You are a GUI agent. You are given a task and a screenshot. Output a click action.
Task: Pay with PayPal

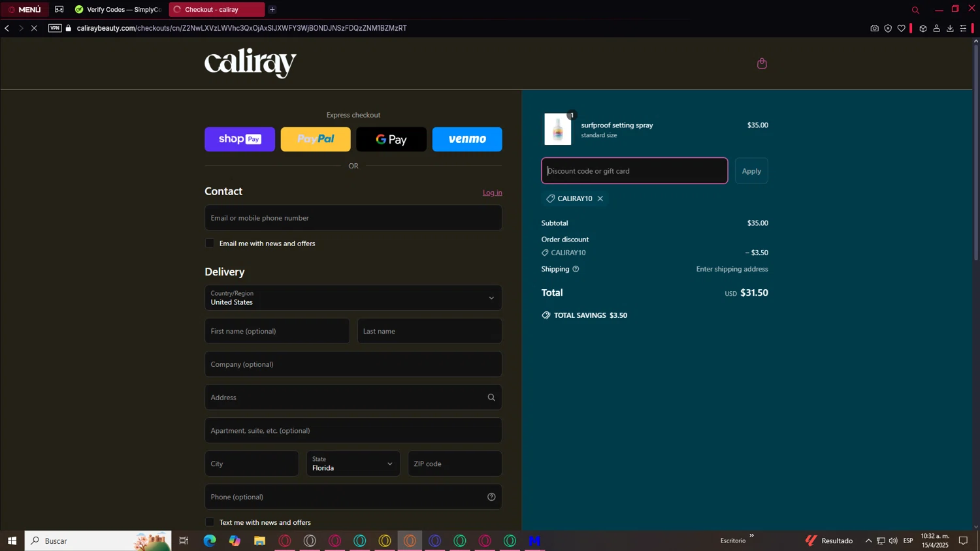point(316,139)
